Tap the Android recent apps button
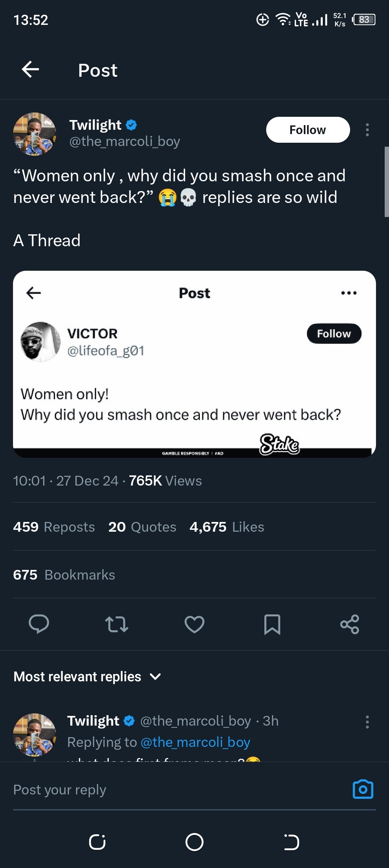 pos(97,842)
